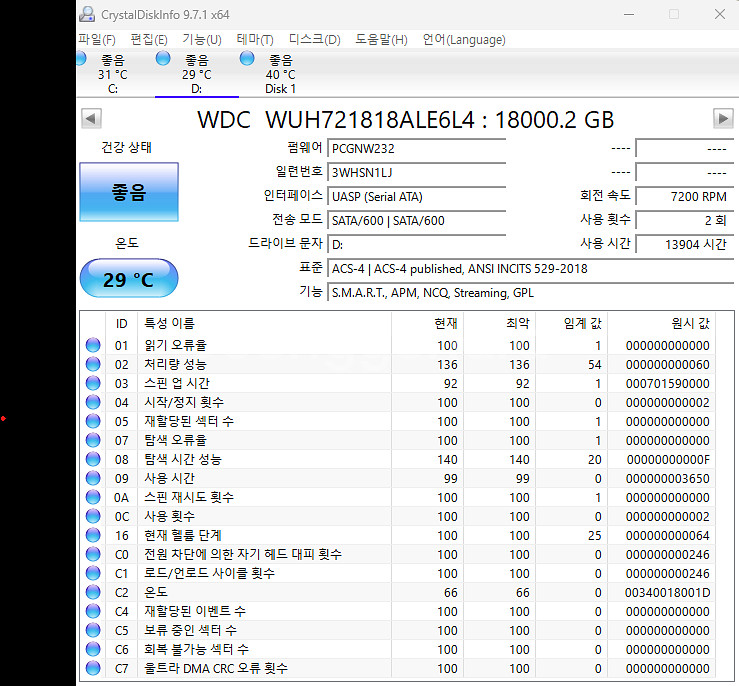The height and width of the screenshot is (686, 739).
Task: Click the 특성 이름 column header
Action: pyautogui.click(x=264, y=323)
